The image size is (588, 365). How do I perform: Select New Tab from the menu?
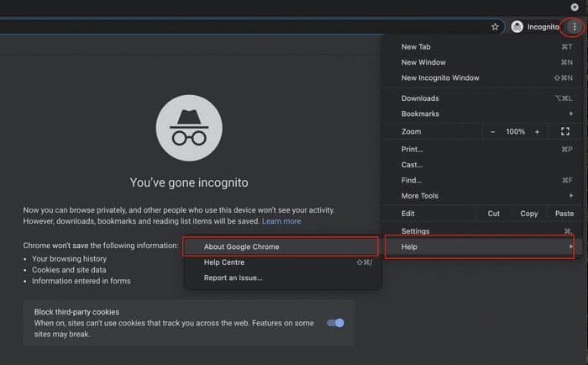click(x=483, y=47)
